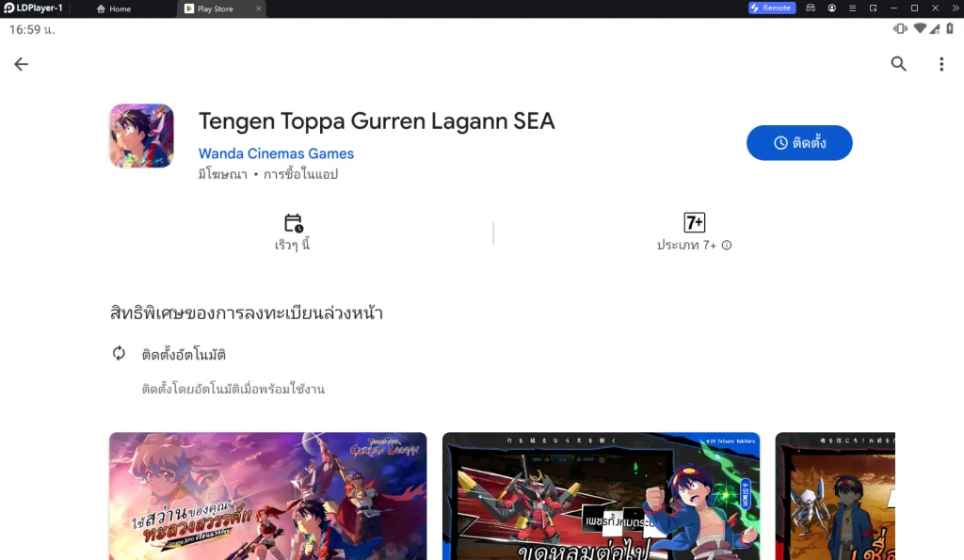Click the ประเภท 7+ label

[686, 246]
